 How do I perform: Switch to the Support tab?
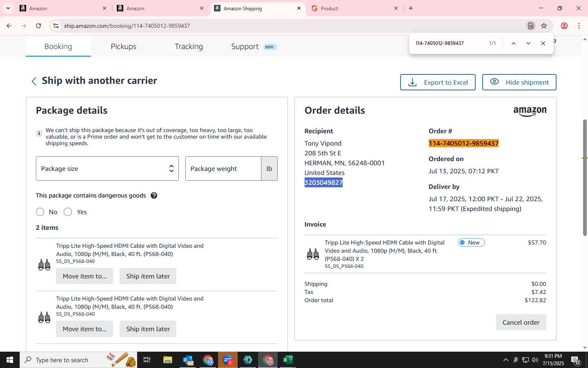[x=245, y=47]
